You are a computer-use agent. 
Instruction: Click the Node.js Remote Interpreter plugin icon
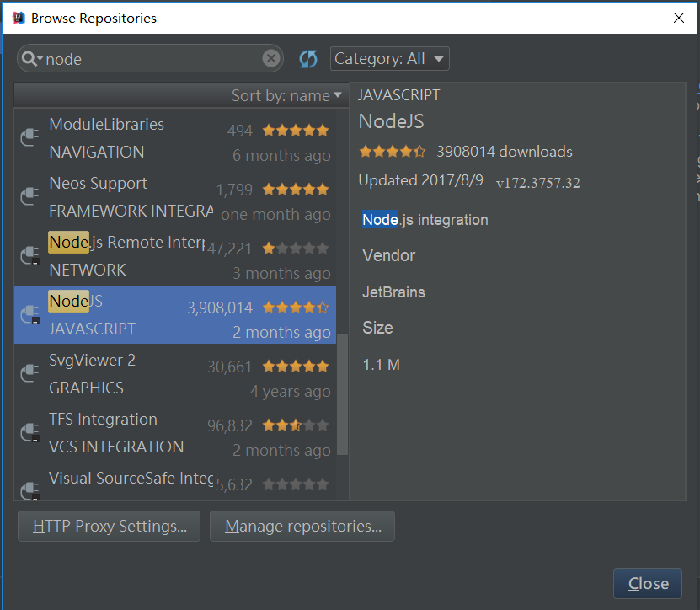coord(30,256)
